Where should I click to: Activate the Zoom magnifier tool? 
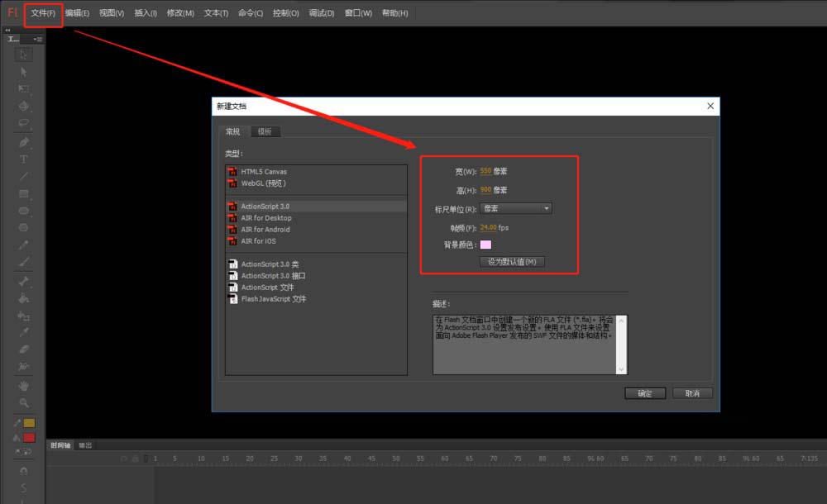tap(23, 402)
